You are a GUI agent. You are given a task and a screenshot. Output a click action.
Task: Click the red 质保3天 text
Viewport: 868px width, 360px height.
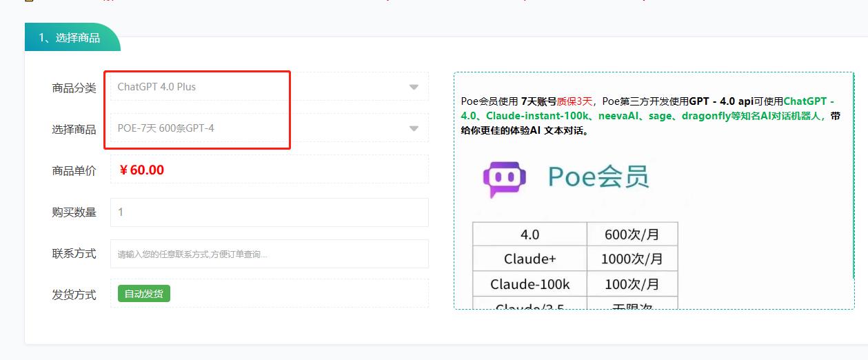click(x=574, y=101)
